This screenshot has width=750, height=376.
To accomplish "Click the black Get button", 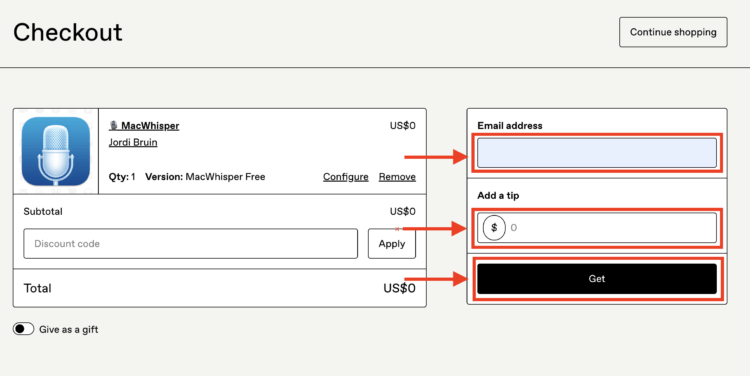I will (597, 279).
